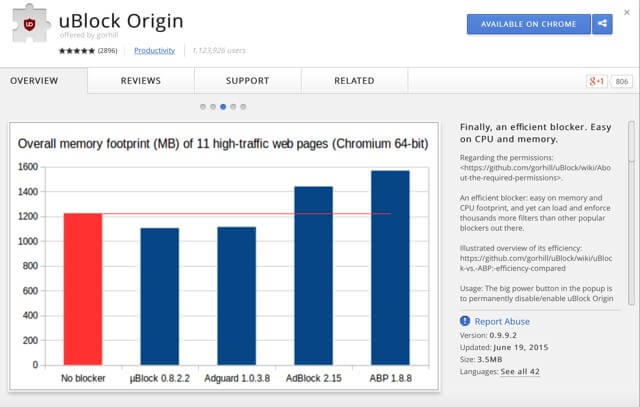Click the Report Abuse link
This screenshot has width=640, height=407.
click(502, 321)
